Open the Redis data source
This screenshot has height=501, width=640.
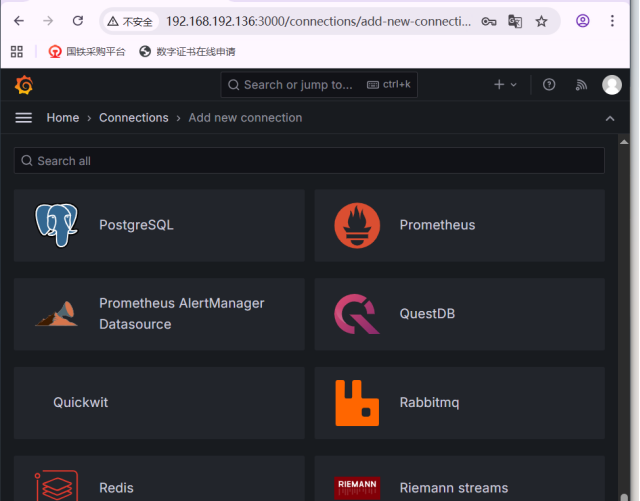coord(159,479)
